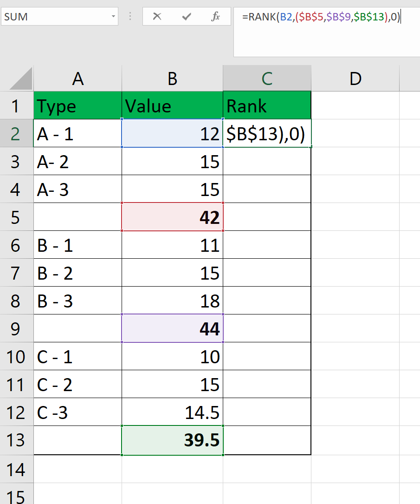Select the 39.5 subtotal cell

[172, 440]
